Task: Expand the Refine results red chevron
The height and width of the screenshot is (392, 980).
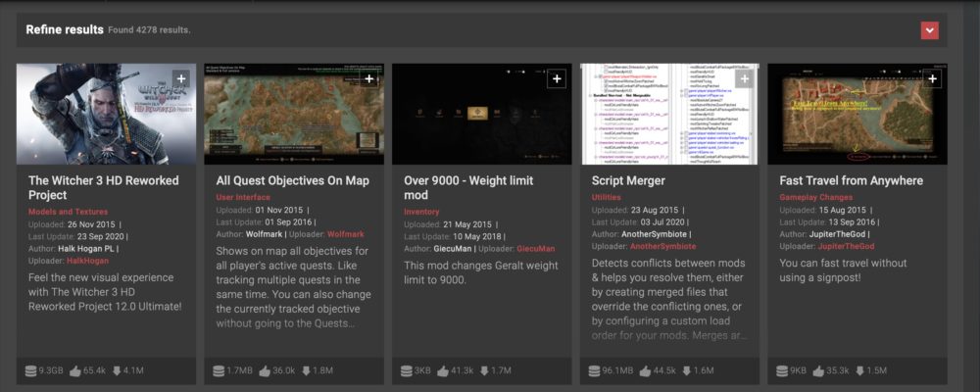Action: [x=929, y=30]
